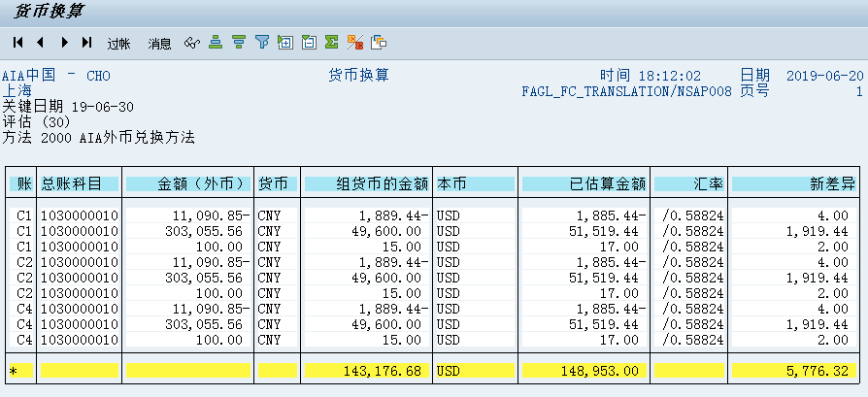Select the 总账科目 column header
The image size is (868, 397).
[80, 183]
